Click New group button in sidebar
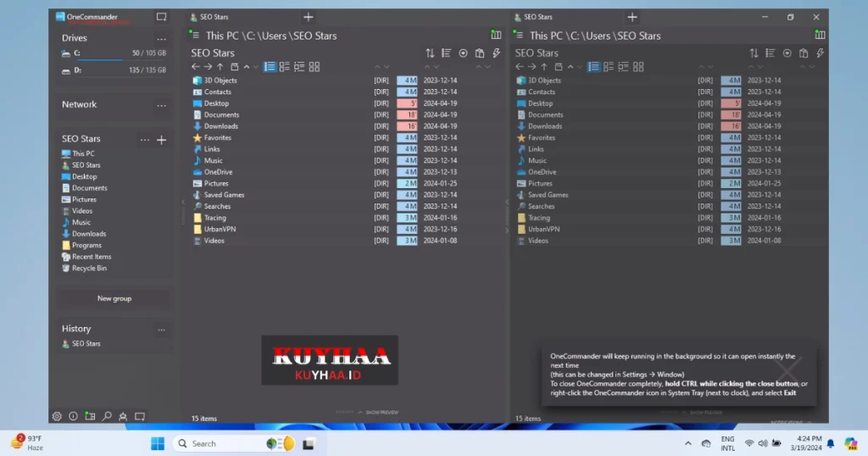 coord(114,298)
